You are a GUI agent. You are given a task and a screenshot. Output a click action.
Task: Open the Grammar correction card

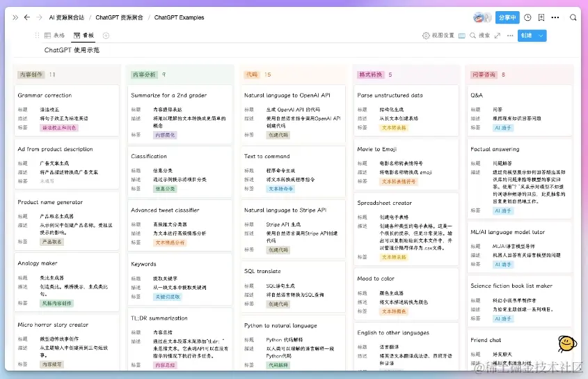click(67, 111)
